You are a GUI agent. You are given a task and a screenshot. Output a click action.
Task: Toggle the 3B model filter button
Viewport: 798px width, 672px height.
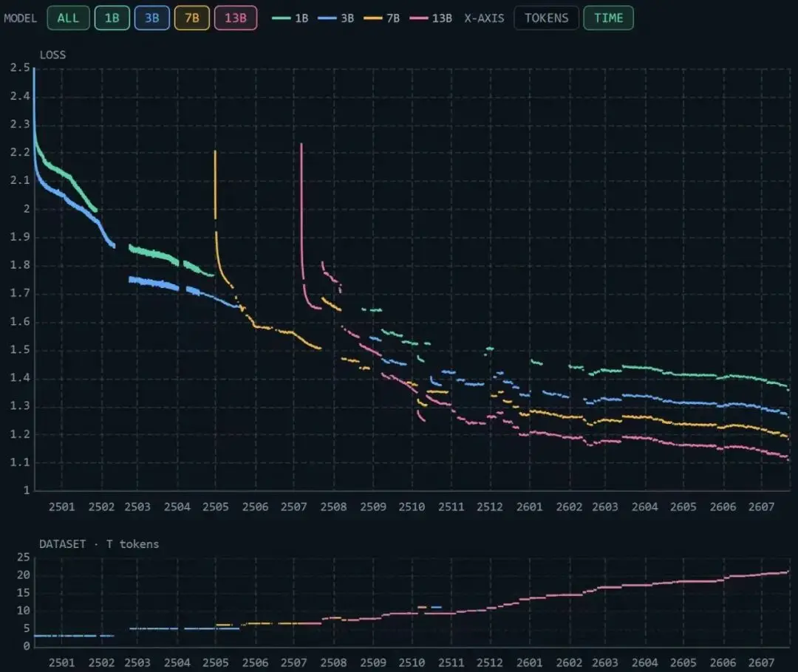tap(151, 18)
